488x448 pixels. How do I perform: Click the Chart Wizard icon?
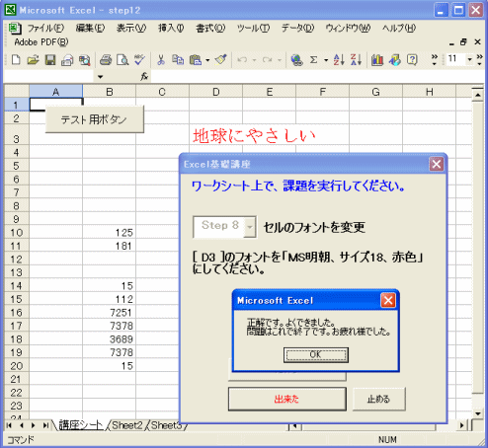tap(377, 60)
